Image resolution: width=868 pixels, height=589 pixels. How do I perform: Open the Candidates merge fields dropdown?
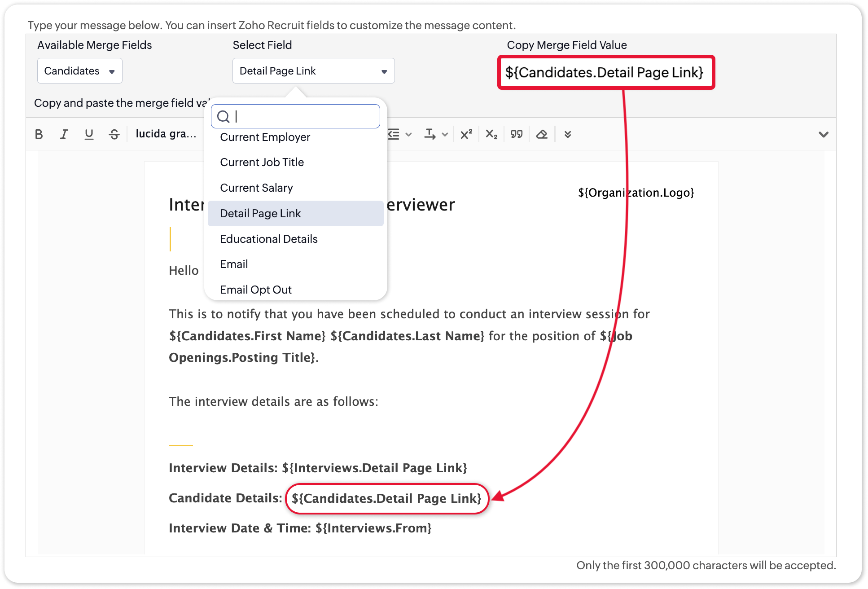click(x=79, y=71)
